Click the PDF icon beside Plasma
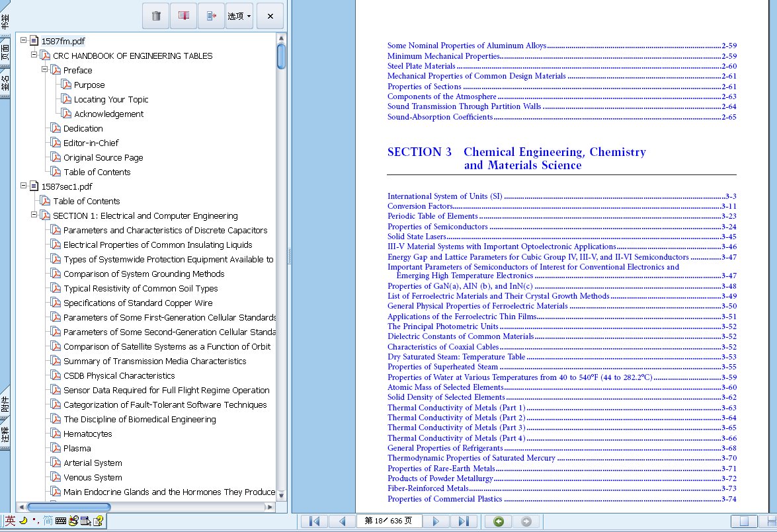Viewport: 777px width, 532px height. [x=56, y=448]
